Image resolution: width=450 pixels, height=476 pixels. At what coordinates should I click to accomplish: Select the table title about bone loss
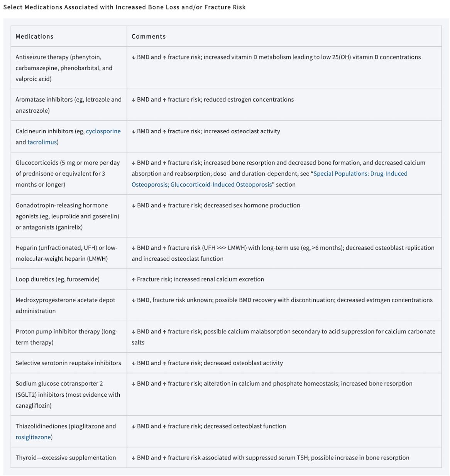tap(124, 7)
